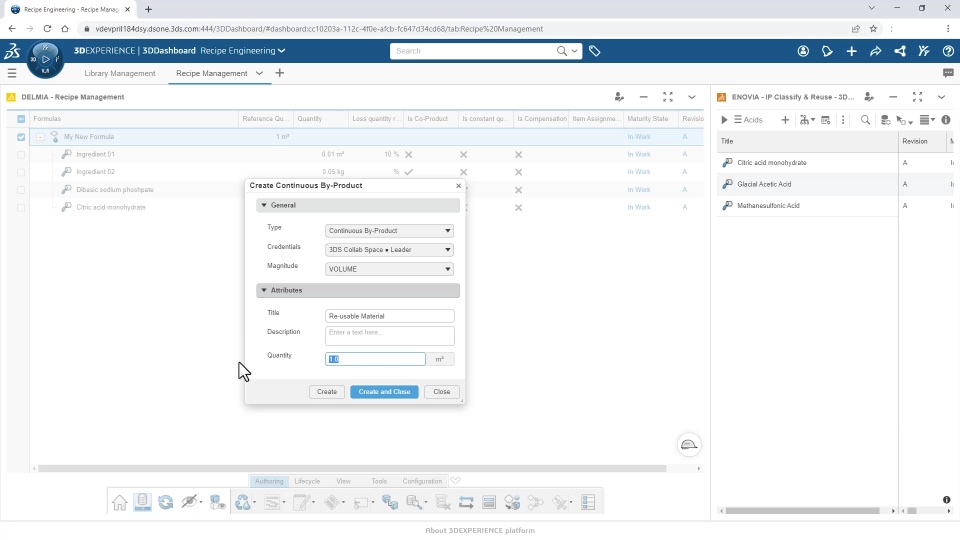Toggle Is Co-Product mark for Ingredient 02
960x540 pixels.
408,172
